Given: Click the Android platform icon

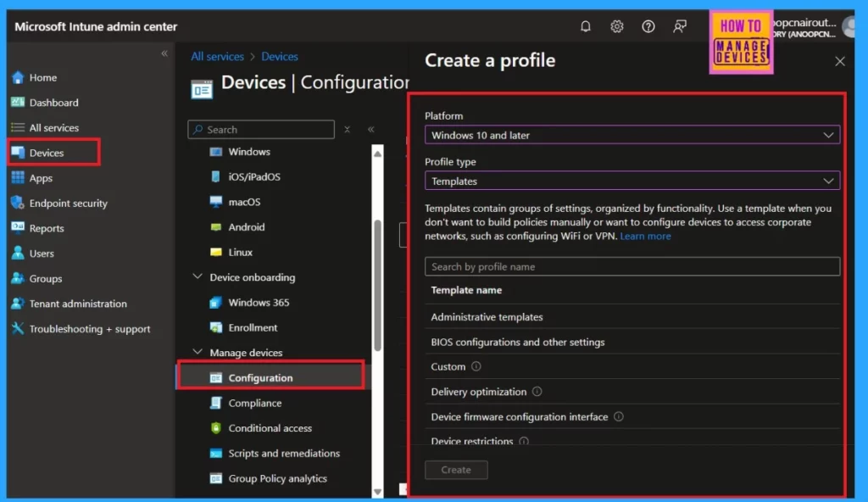Looking at the screenshot, I should point(216,227).
